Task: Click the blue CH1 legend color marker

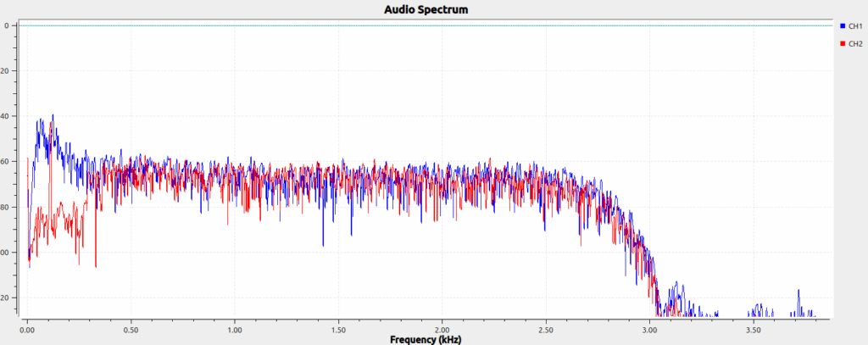Action: coord(842,26)
